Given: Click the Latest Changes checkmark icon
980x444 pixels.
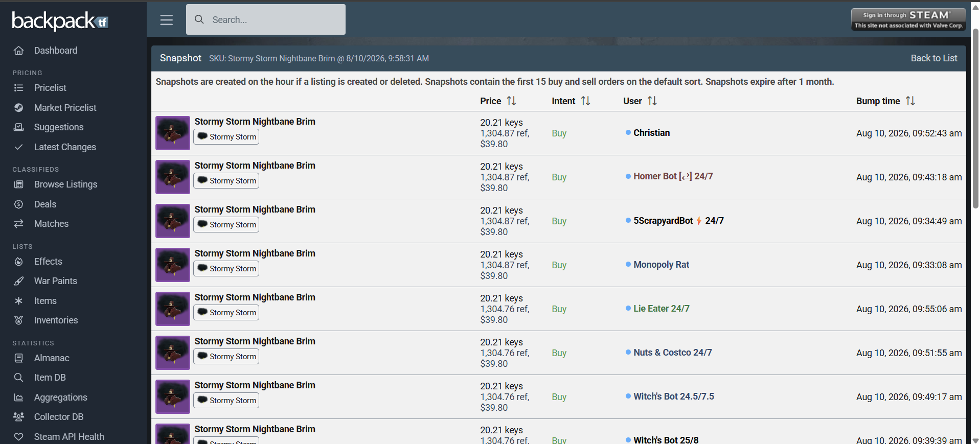Looking at the screenshot, I should click(x=19, y=147).
